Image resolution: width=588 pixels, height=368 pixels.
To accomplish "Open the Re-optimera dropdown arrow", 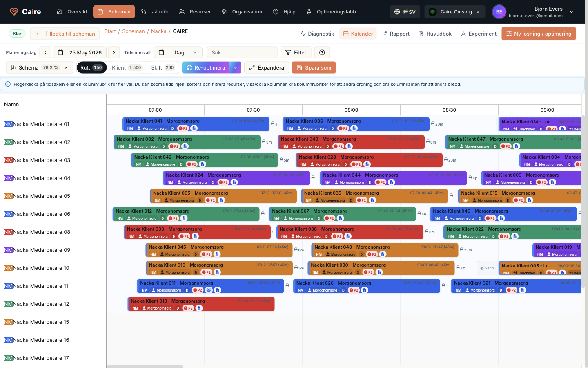I will [x=236, y=67].
